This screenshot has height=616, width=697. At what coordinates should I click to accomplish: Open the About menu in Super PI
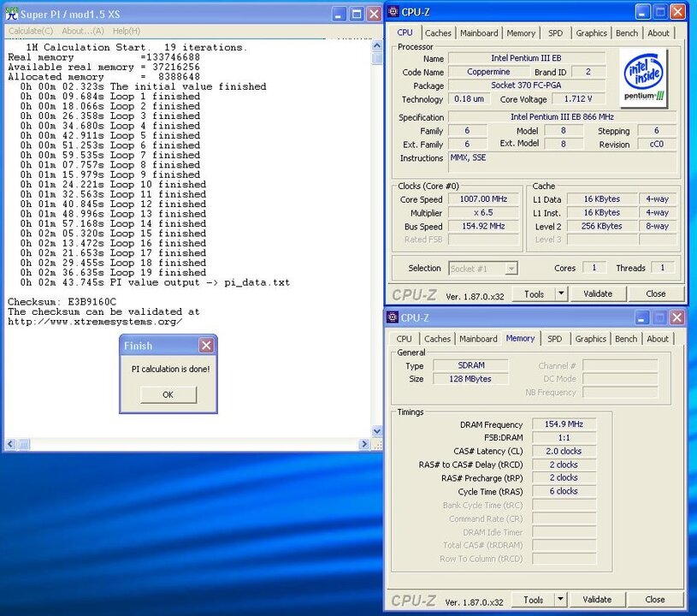pyautogui.click(x=83, y=31)
